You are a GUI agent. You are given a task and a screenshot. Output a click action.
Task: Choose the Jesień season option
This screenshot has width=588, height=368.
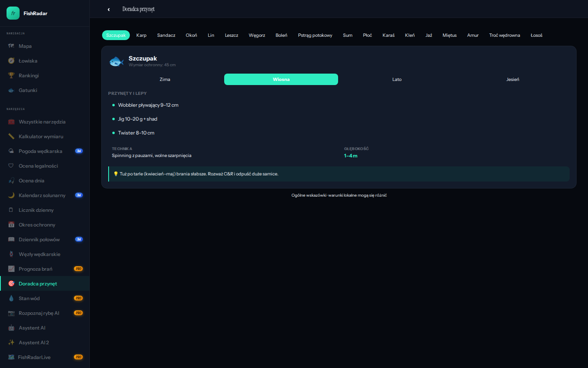pos(512,79)
